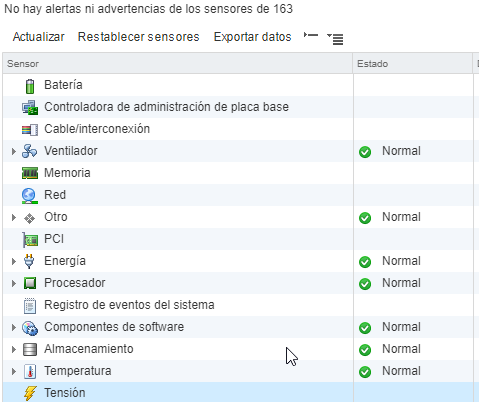Select the PCI card icon

coord(30,240)
